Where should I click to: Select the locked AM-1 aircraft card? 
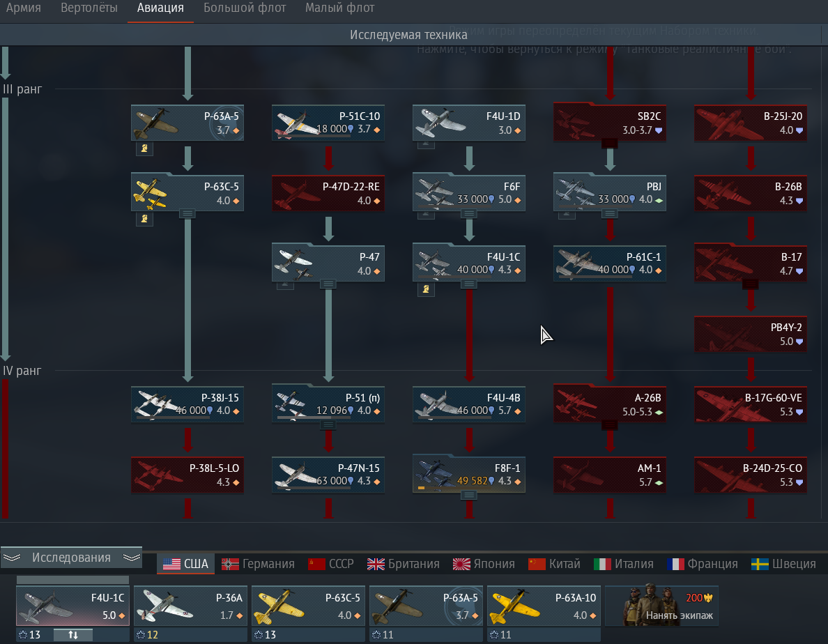tap(610, 475)
